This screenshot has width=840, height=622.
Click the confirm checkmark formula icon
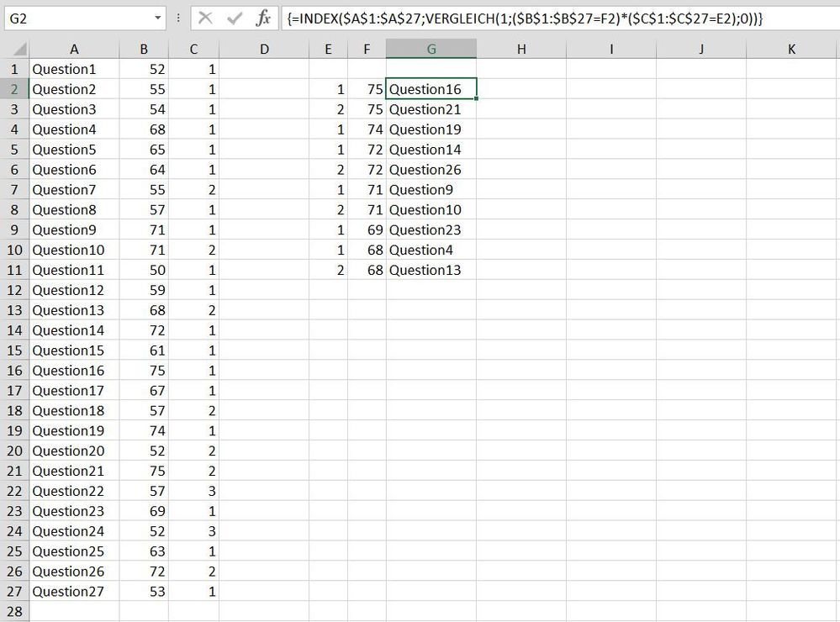[x=234, y=18]
